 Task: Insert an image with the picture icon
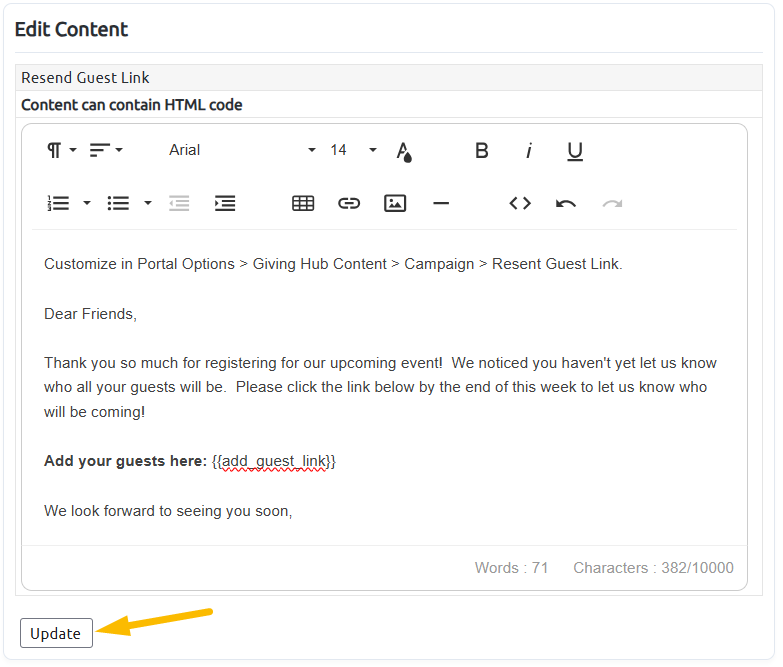pos(395,204)
